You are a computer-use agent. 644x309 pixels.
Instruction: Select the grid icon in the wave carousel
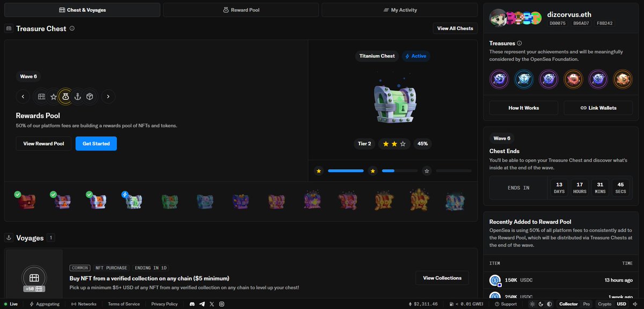coord(41,97)
